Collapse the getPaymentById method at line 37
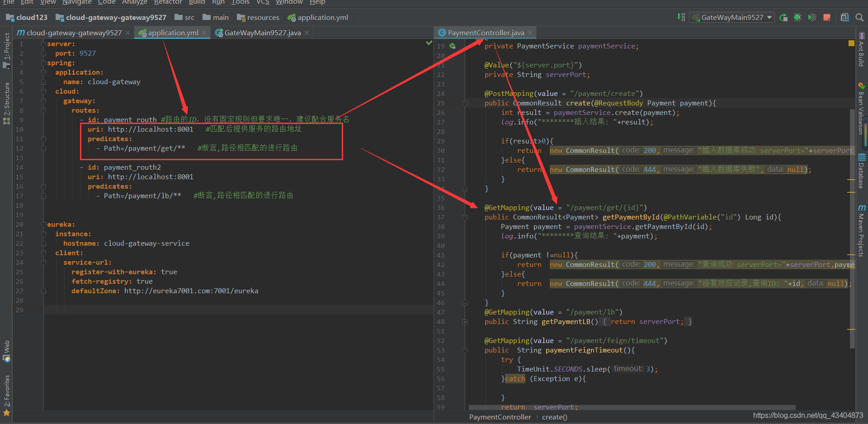 click(x=465, y=217)
